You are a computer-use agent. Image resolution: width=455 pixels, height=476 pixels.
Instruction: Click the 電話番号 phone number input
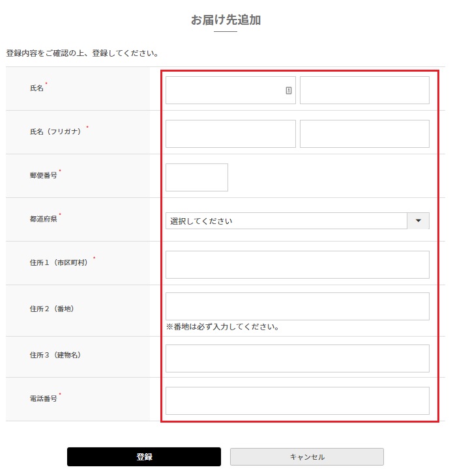(297, 400)
